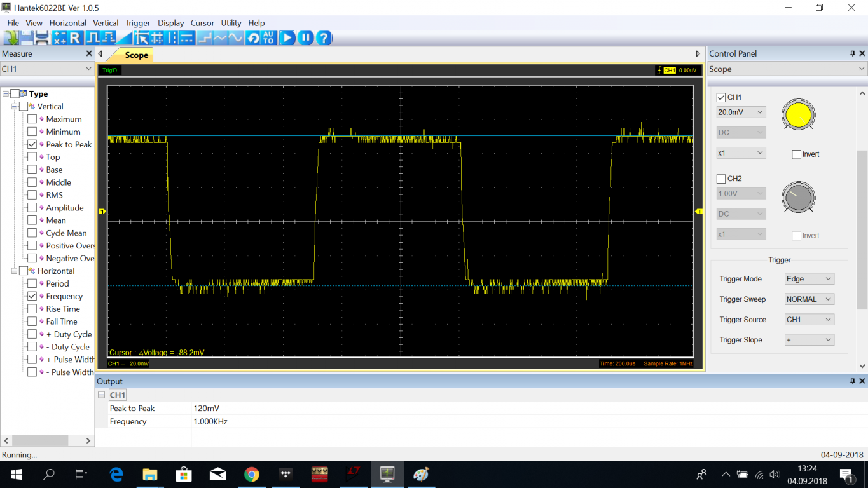Open the Utility menu
The image size is (868, 488).
231,23
